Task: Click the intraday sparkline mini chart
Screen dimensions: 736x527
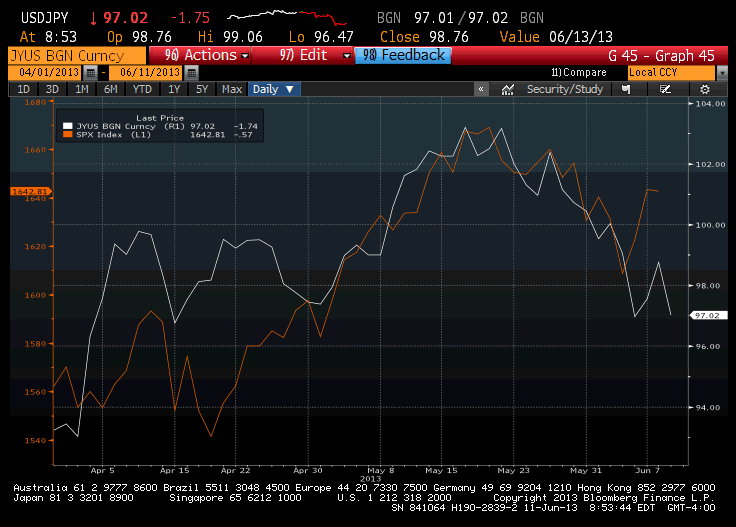Action: click(287, 17)
